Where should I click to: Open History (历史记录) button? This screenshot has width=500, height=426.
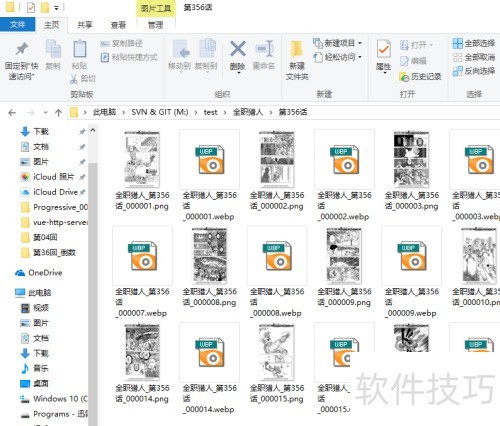[x=420, y=77]
